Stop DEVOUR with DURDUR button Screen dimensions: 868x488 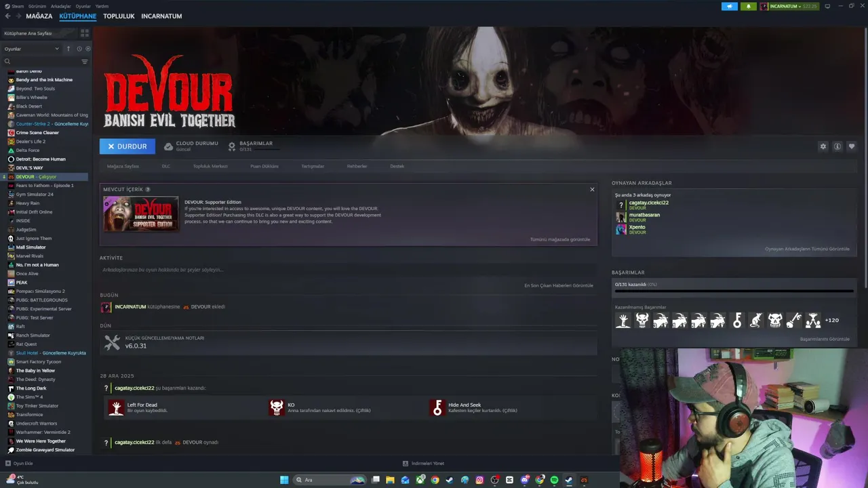point(127,146)
